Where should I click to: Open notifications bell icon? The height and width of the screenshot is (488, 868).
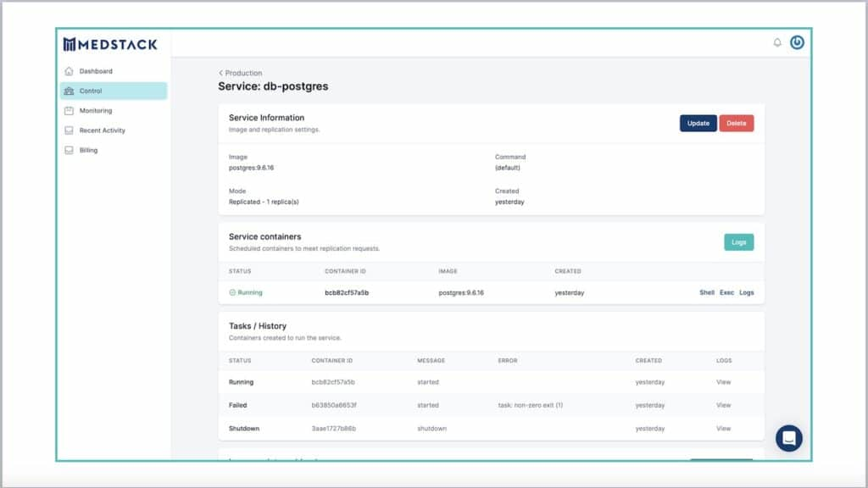[777, 42]
